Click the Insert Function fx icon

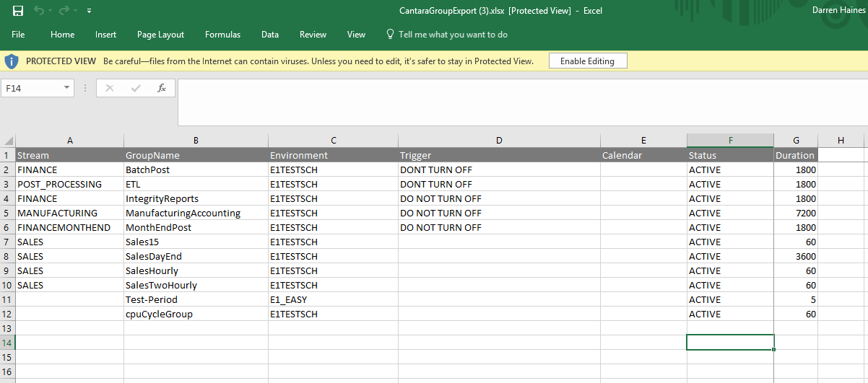pos(162,88)
